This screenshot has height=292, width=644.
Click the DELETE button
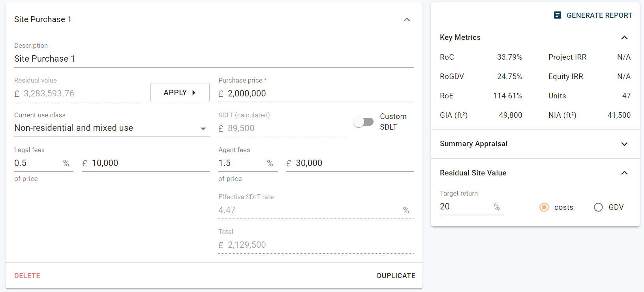[27, 276]
